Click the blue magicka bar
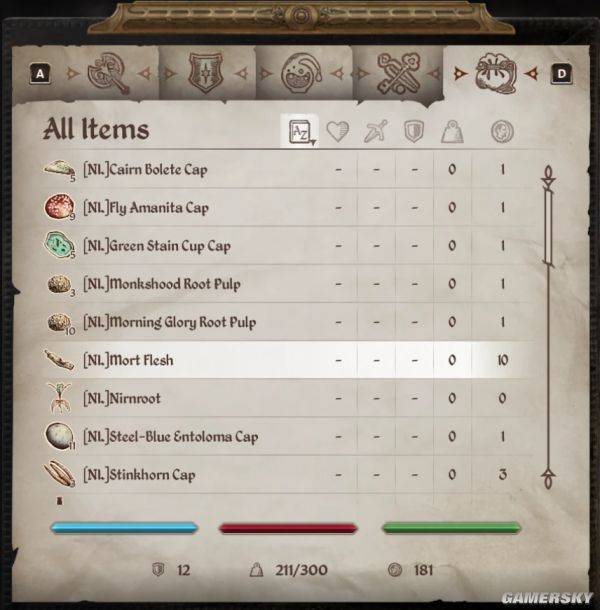600x610 pixels. click(125, 528)
